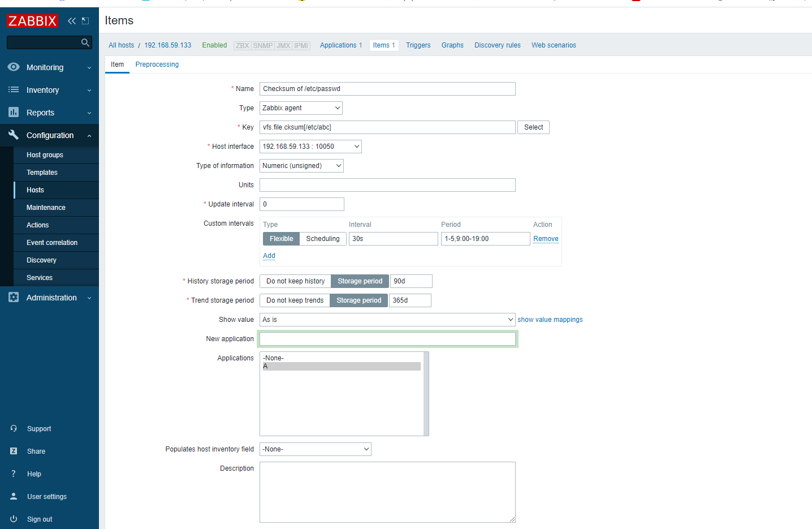Select -None- in Applications list

(342, 358)
